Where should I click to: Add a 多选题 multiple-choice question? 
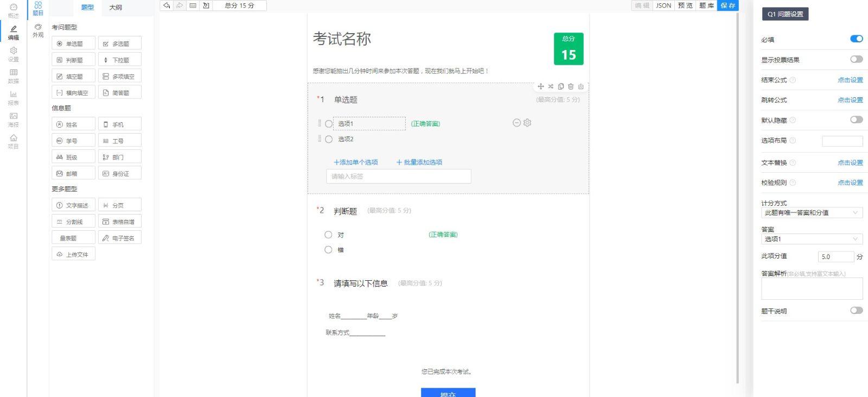tap(120, 43)
